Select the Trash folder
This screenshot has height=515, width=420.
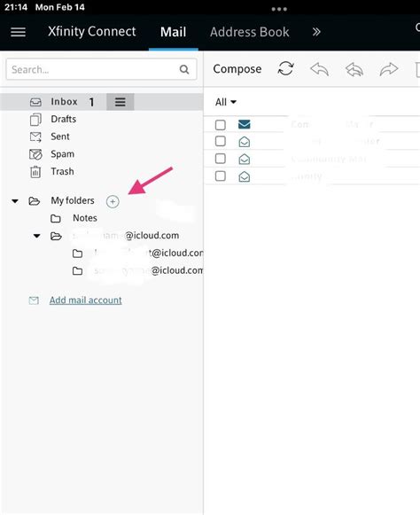pos(62,171)
